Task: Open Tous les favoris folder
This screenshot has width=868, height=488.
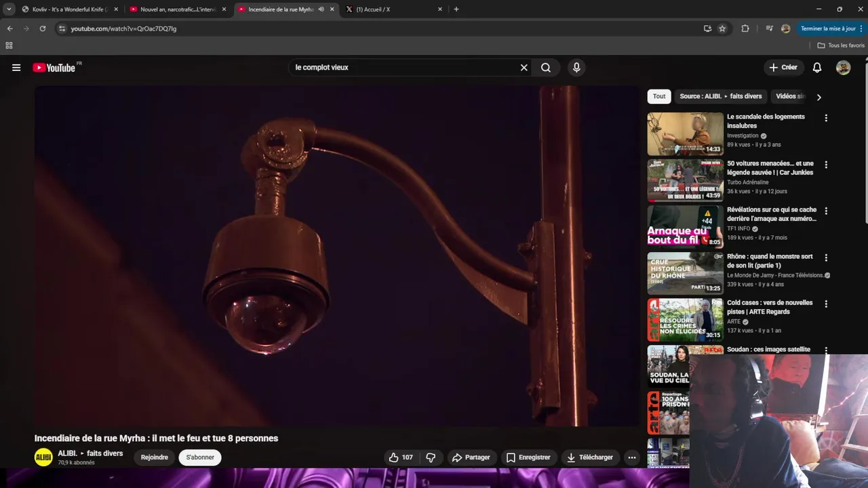Action: coord(841,45)
